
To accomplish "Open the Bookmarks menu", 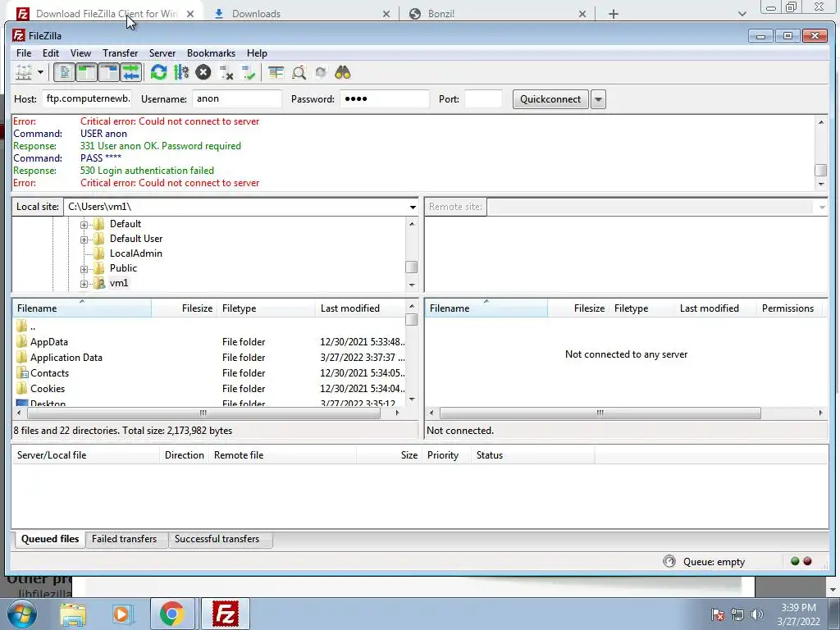I will (211, 53).
